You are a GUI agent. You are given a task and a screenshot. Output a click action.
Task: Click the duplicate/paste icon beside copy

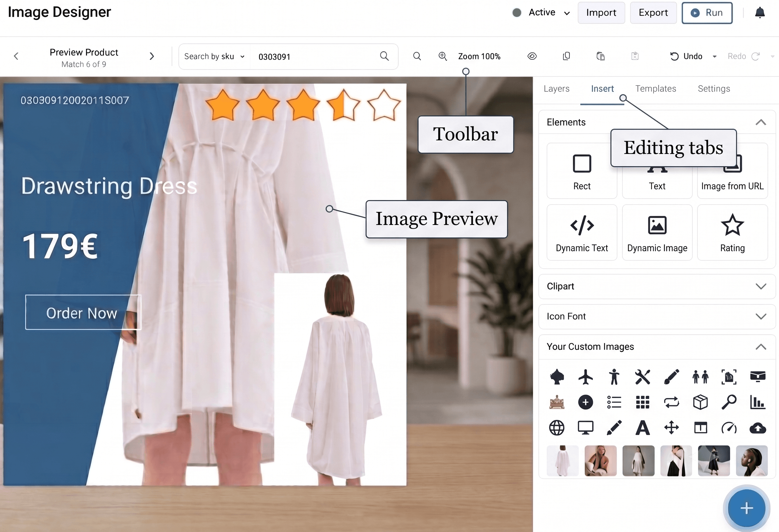click(601, 56)
